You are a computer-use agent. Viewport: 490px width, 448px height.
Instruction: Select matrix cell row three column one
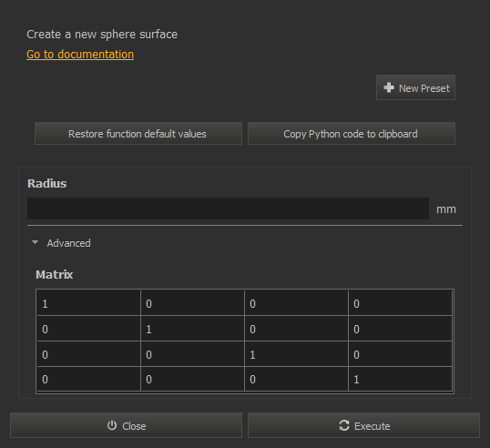[88, 354]
